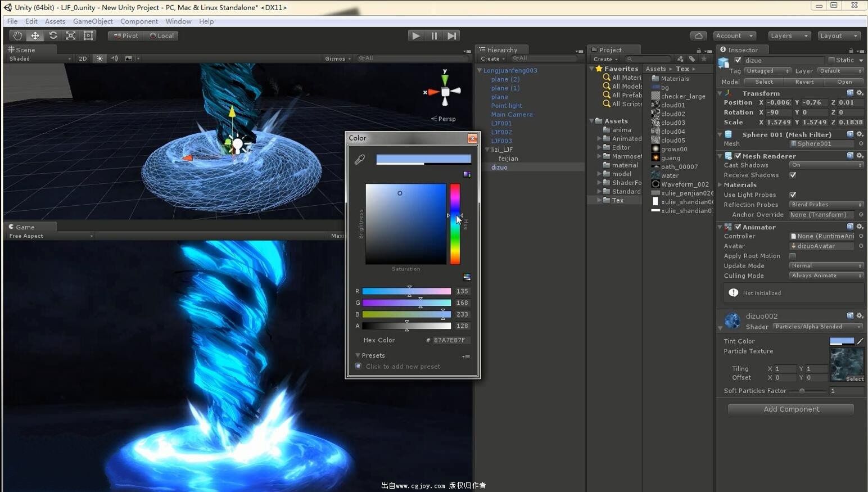The height and width of the screenshot is (492, 868).
Task: Click the Add Component button
Action: click(791, 409)
